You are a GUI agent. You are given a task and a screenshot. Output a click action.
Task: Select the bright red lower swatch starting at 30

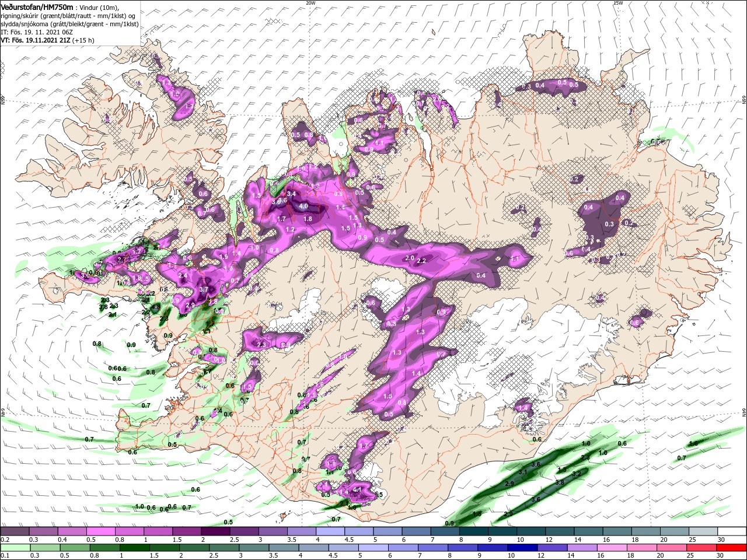coord(732,548)
